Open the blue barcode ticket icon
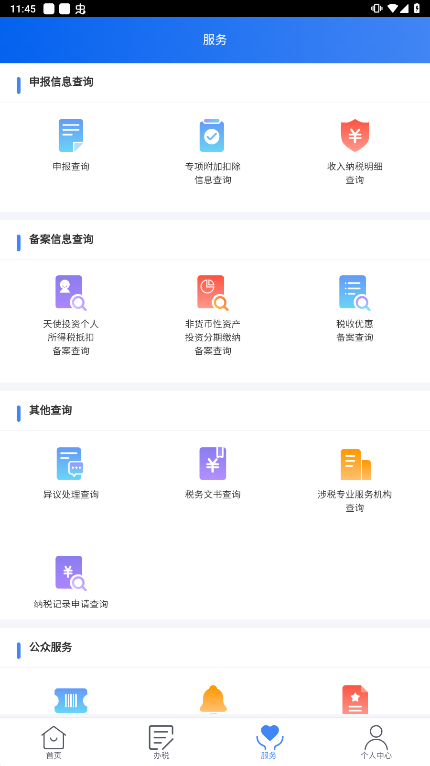430x766 pixels. (71, 701)
